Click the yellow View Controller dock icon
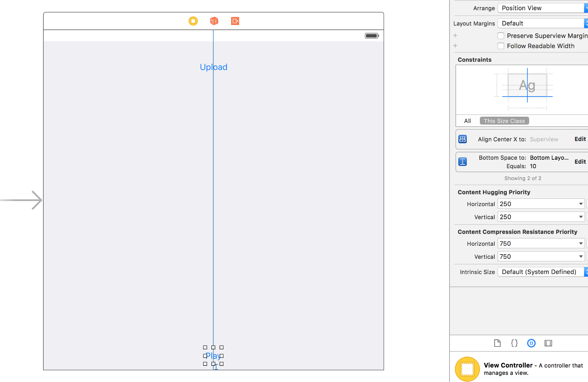 pos(193,21)
